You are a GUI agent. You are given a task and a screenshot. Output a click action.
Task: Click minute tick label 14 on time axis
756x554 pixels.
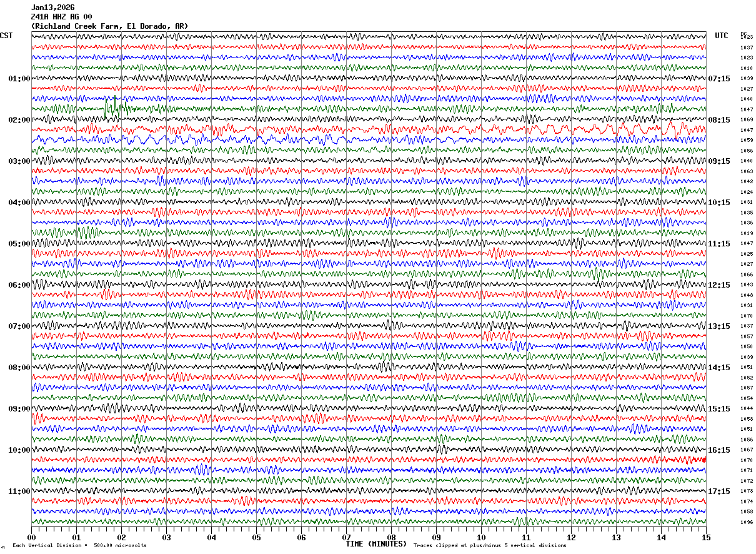click(x=661, y=537)
